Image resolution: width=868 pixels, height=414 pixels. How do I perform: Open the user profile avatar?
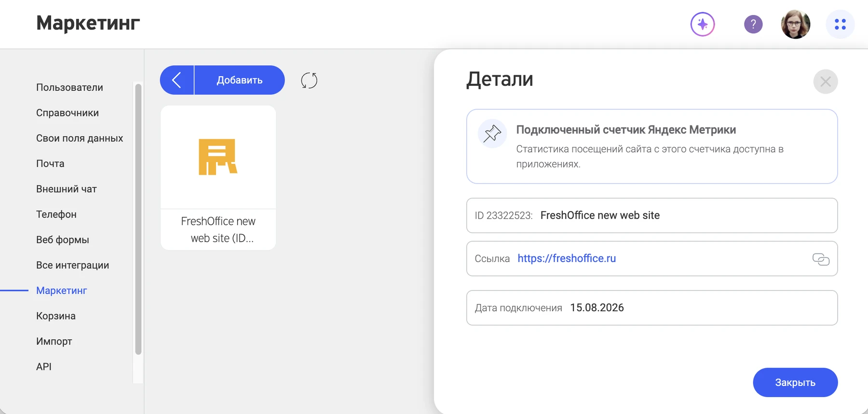pyautogui.click(x=796, y=24)
